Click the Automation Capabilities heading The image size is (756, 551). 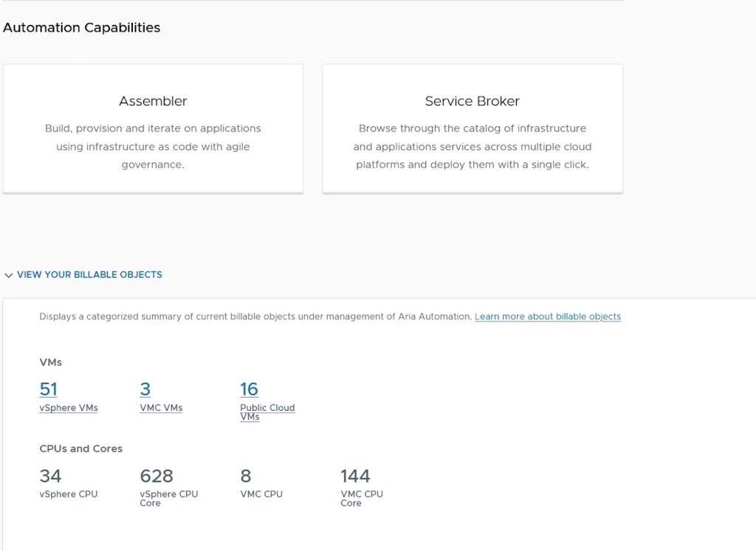81,28
